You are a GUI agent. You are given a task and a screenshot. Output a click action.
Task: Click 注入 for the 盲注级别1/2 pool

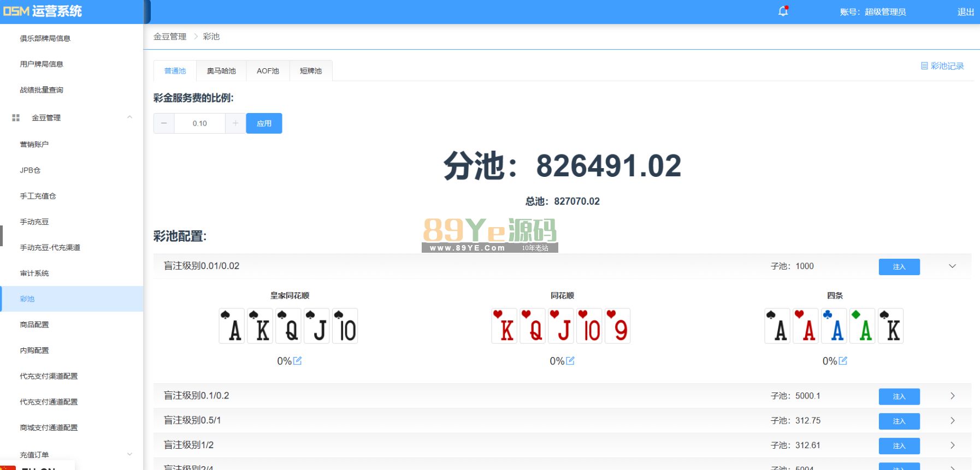899,446
